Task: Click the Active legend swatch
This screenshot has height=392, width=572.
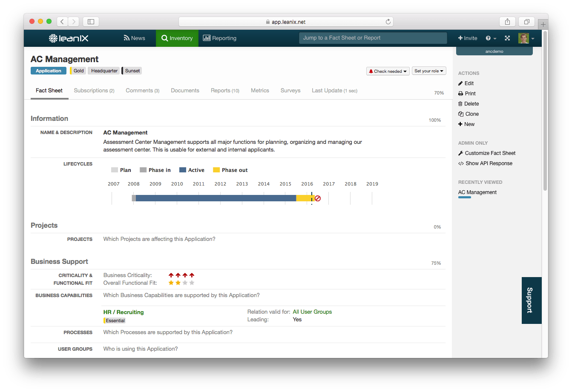Action: coord(183,170)
